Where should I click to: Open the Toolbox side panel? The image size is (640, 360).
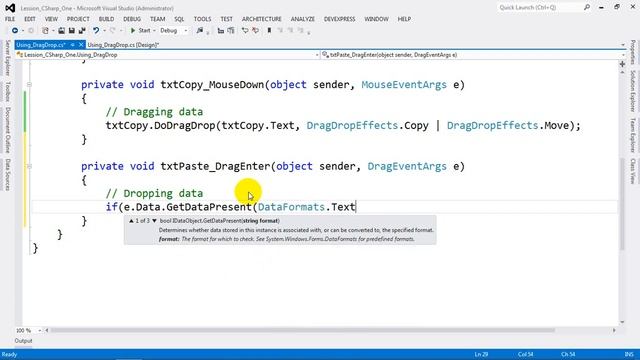click(7, 91)
